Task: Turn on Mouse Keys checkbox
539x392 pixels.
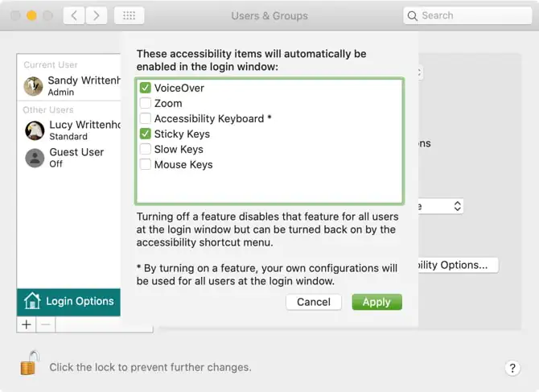Action: tap(146, 164)
